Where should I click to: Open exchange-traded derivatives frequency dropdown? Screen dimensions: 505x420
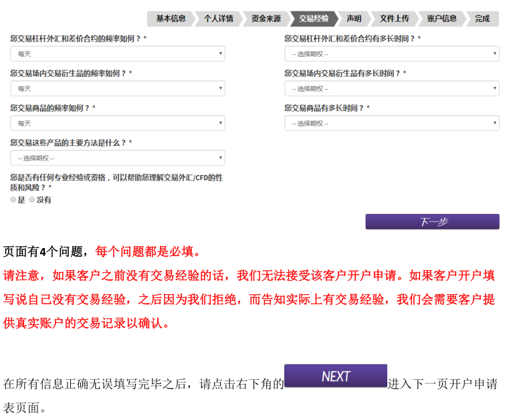(118, 88)
